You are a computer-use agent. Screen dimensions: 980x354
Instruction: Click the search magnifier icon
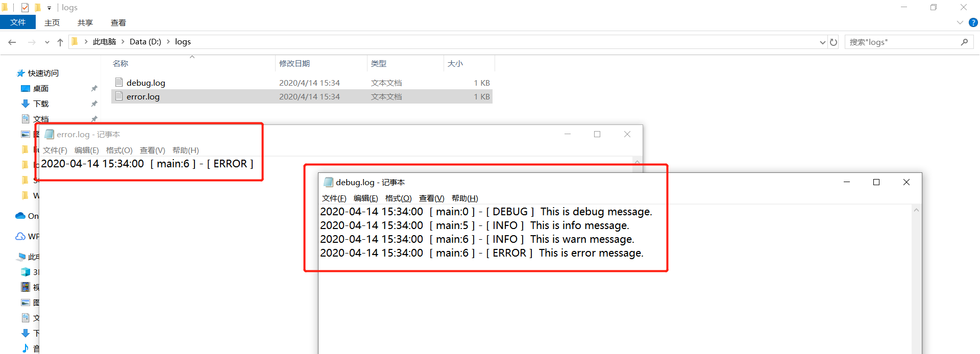pyautogui.click(x=964, y=42)
